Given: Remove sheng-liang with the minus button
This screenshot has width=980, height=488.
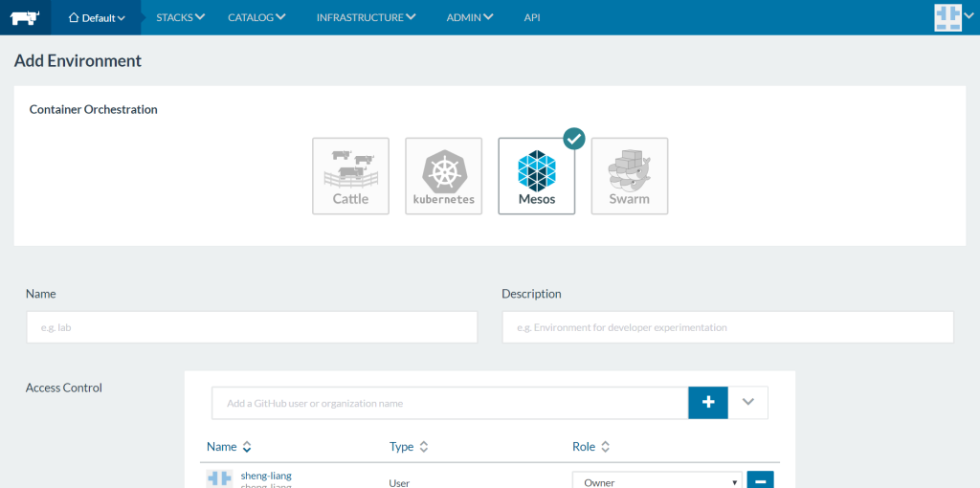Looking at the screenshot, I should coord(760,481).
